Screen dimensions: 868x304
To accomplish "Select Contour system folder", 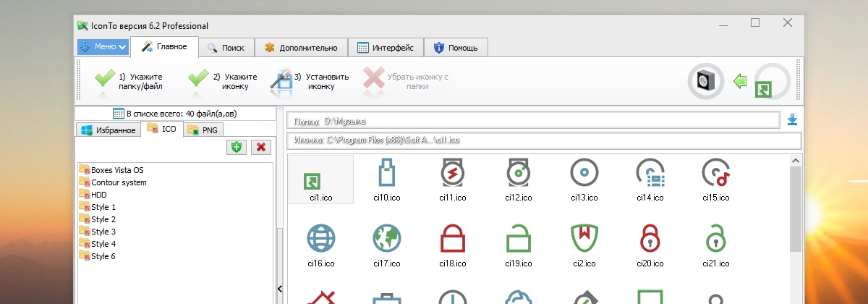I will pyautogui.click(x=113, y=182).
